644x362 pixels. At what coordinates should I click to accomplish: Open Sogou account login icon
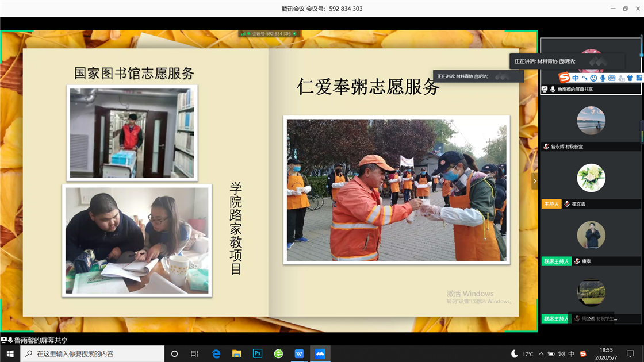click(x=621, y=78)
